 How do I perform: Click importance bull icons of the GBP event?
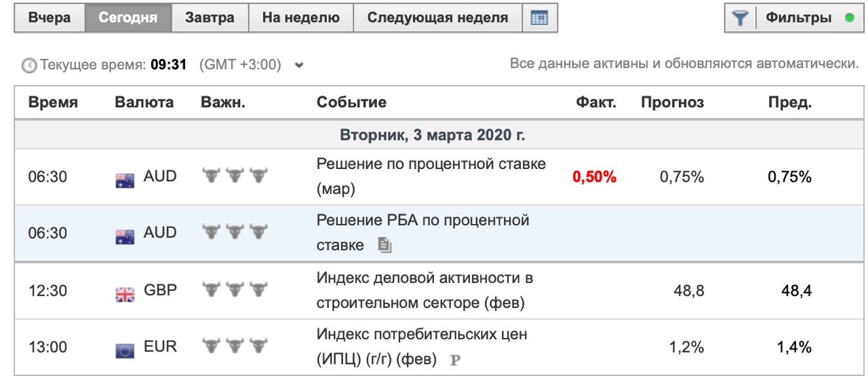click(235, 290)
